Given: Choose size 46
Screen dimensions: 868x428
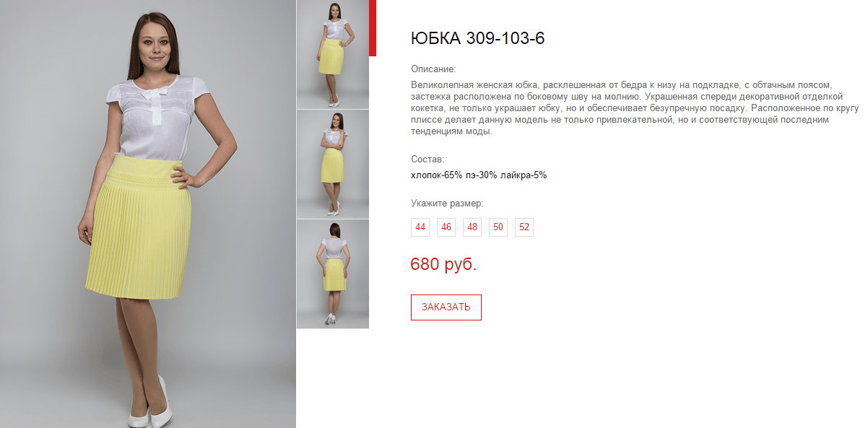Looking at the screenshot, I should point(446,227).
